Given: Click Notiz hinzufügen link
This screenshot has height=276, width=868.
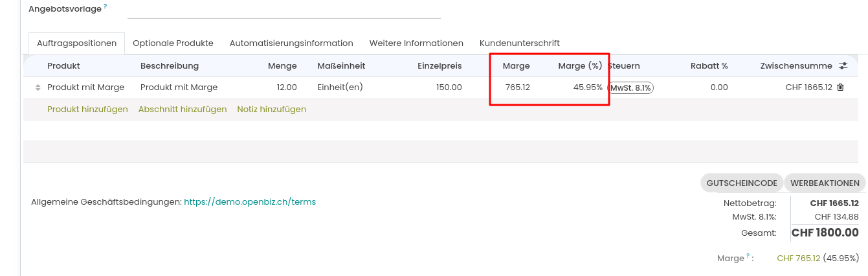Looking at the screenshot, I should click(x=271, y=109).
